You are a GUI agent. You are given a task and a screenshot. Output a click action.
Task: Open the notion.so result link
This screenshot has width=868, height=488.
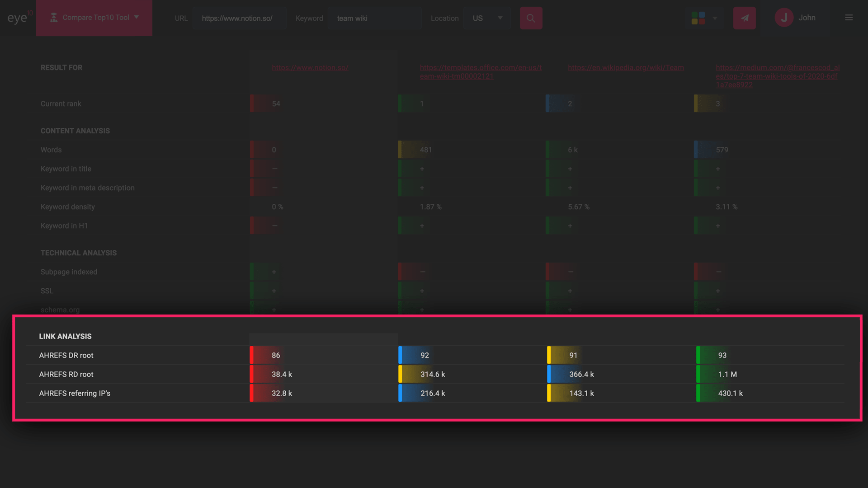[x=310, y=68]
